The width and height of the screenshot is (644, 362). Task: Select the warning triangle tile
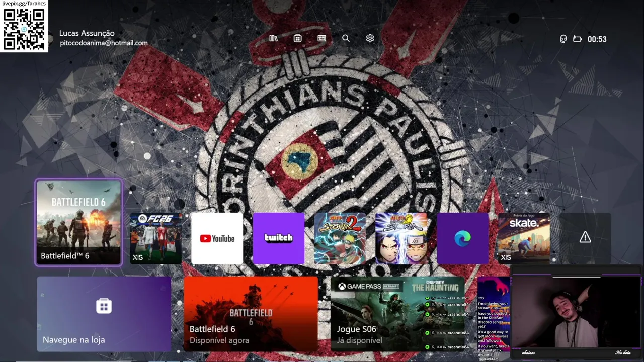coord(585,238)
